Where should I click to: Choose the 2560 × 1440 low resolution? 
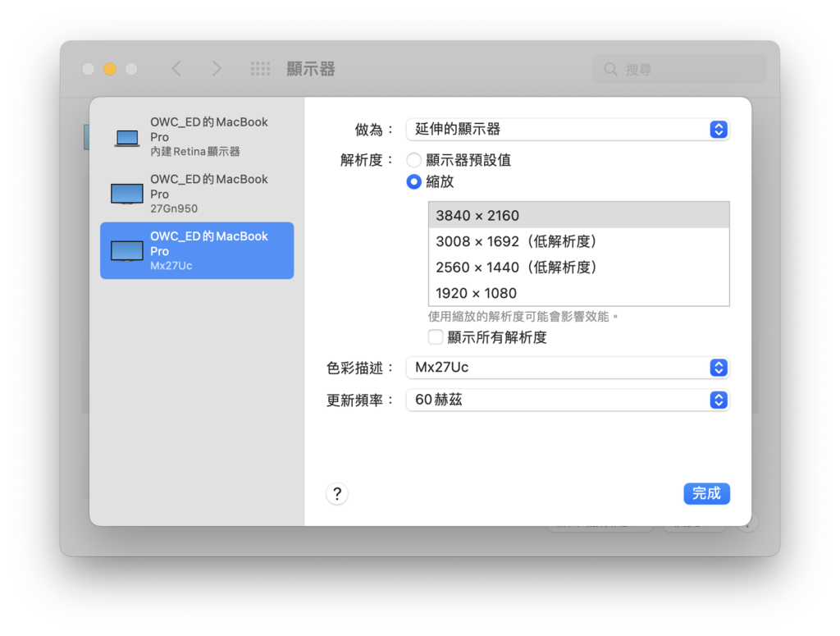click(579, 267)
